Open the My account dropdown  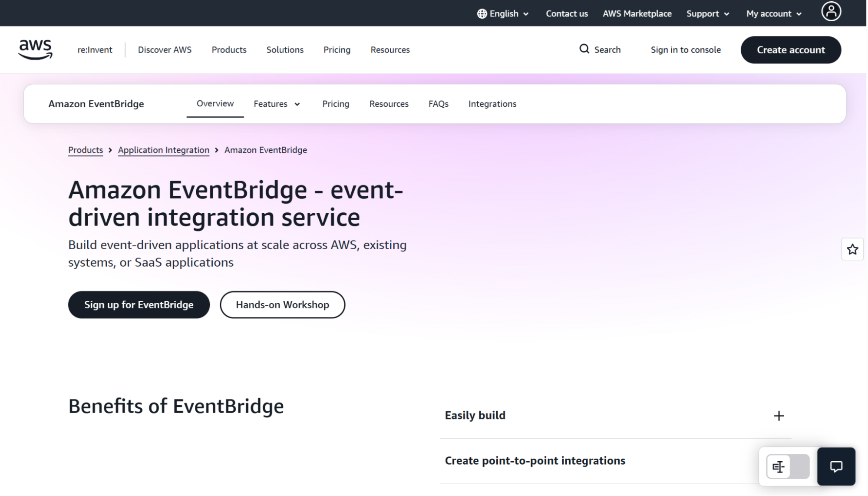click(x=774, y=14)
